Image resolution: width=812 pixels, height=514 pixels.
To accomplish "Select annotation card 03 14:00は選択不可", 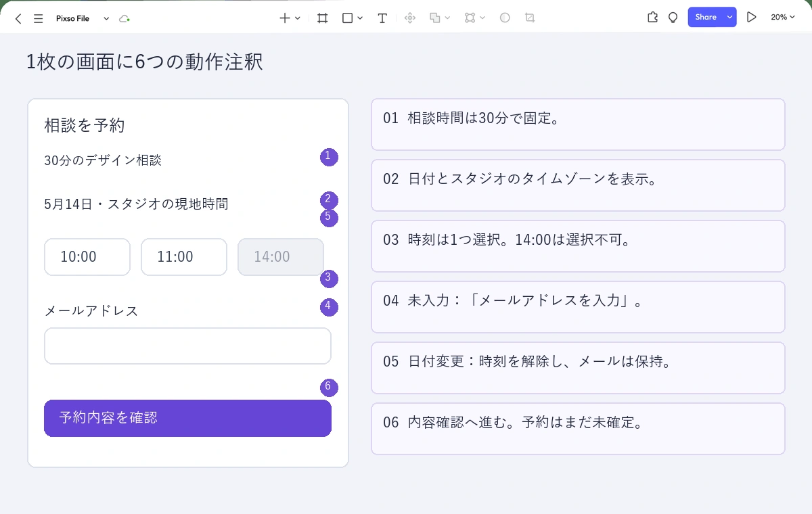I will tap(578, 246).
